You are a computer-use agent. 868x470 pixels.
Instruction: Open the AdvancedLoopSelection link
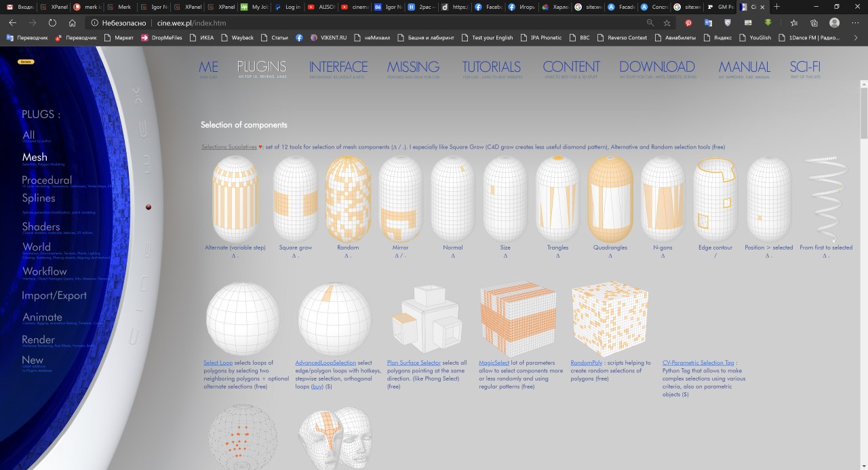[325, 363]
